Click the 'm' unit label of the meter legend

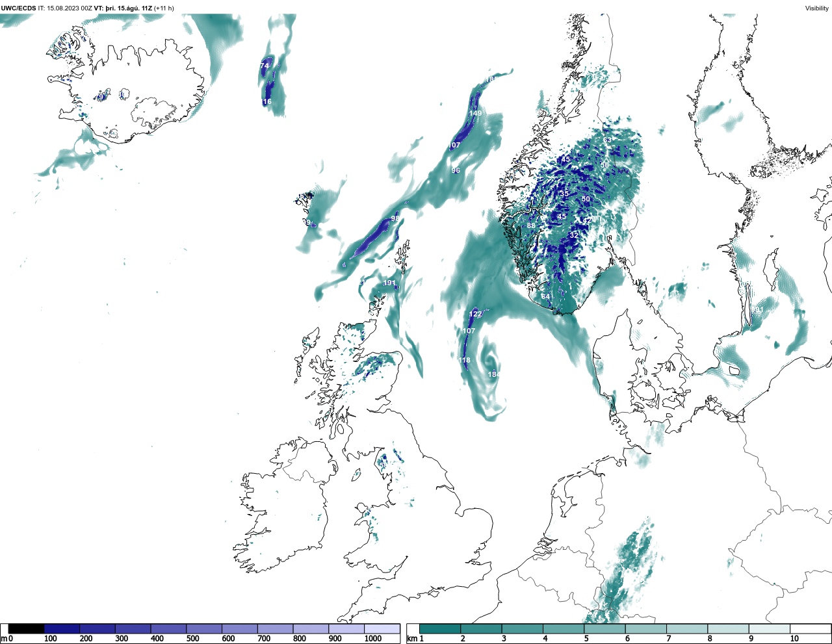coord(4,639)
